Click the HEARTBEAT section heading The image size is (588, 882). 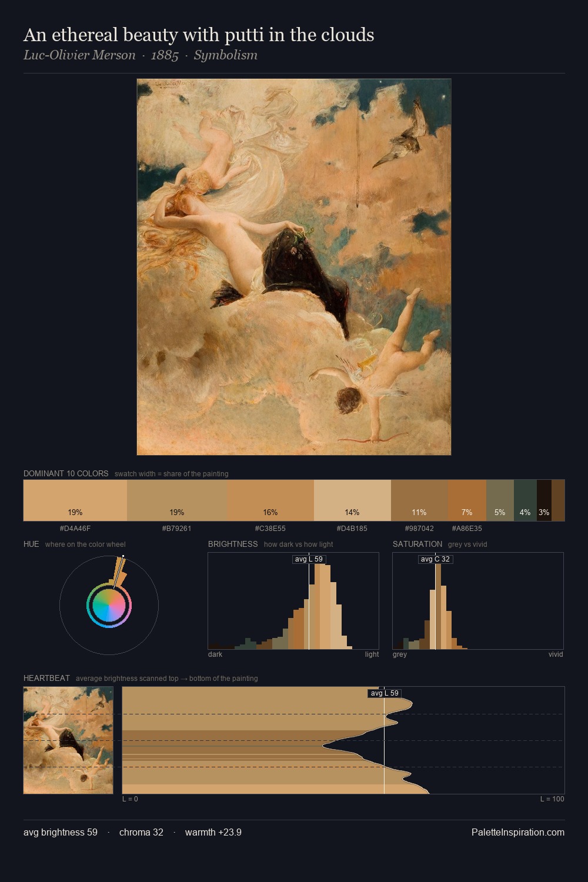click(46, 678)
